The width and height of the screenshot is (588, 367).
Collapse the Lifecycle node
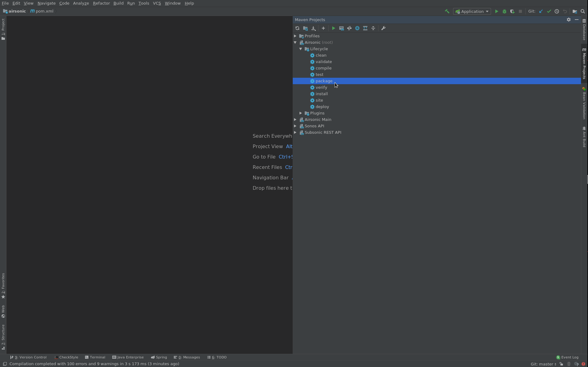point(301,49)
